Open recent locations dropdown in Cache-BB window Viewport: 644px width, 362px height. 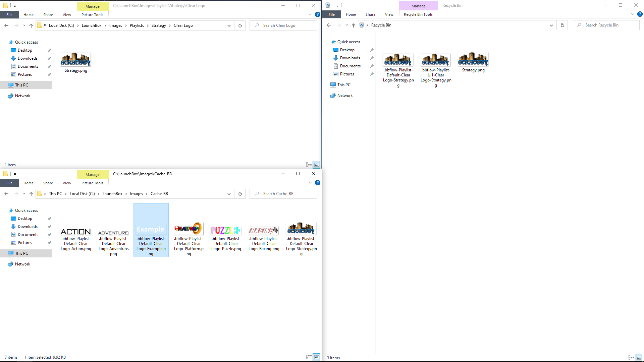click(x=24, y=194)
